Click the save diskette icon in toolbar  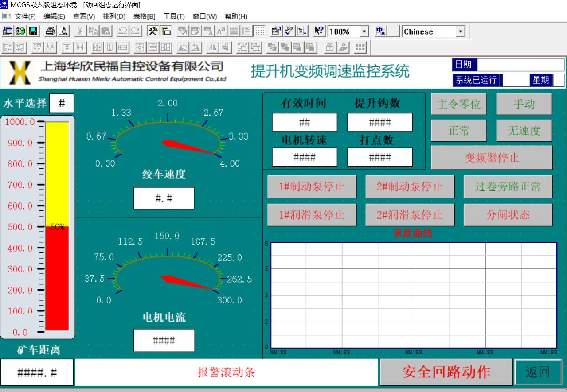coord(33,31)
